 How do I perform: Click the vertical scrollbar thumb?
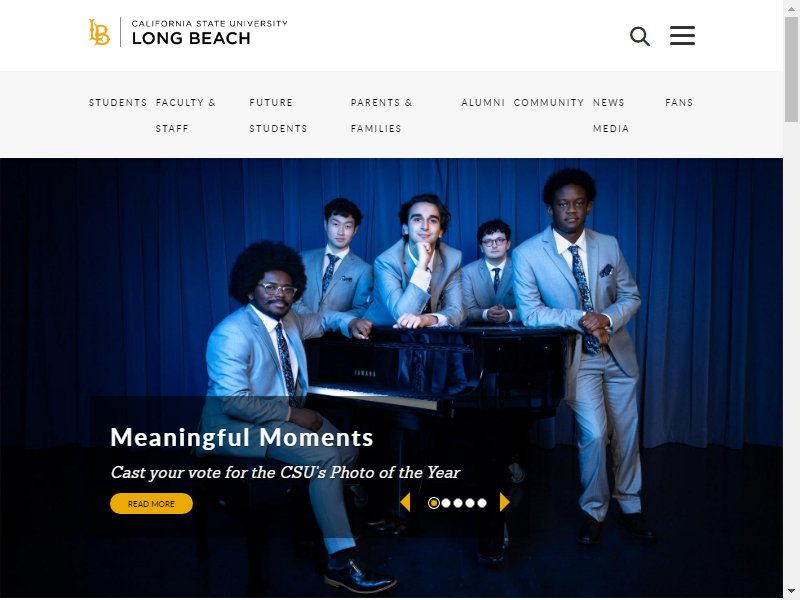pyautogui.click(x=791, y=69)
